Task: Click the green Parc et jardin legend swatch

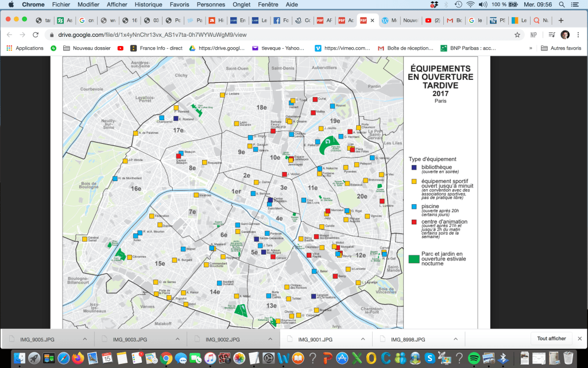Action: [x=413, y=259]
